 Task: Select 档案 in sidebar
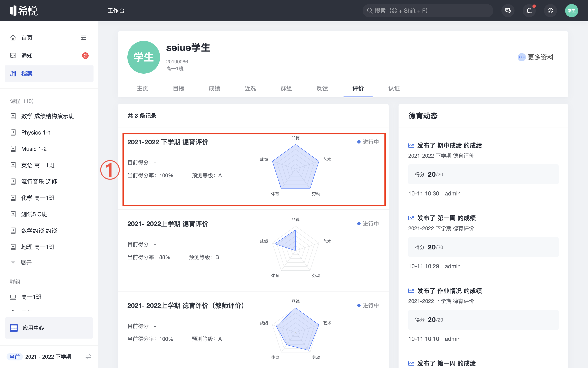(x=49, y=74)
